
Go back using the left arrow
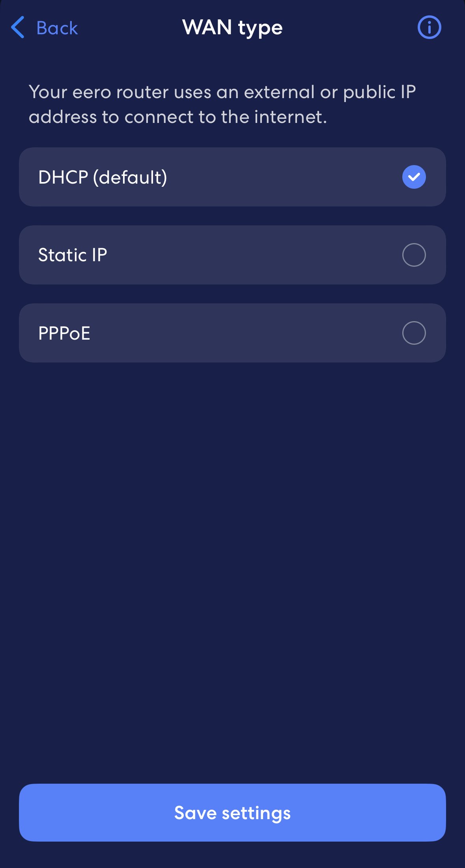(x=18, y=28)
